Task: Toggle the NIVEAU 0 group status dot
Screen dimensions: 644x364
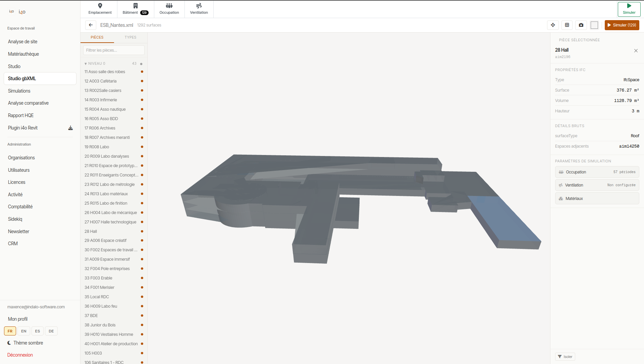Action: pyautogui.click(x=141, y=64)
